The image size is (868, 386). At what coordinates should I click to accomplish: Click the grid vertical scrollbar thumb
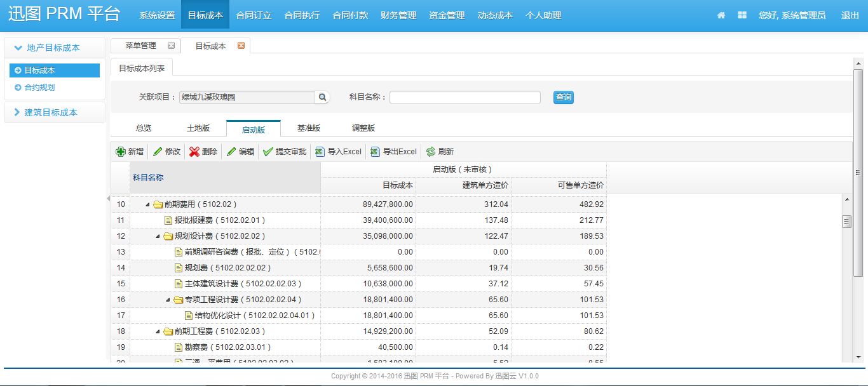pyautogui.click(x=846, y=222)
